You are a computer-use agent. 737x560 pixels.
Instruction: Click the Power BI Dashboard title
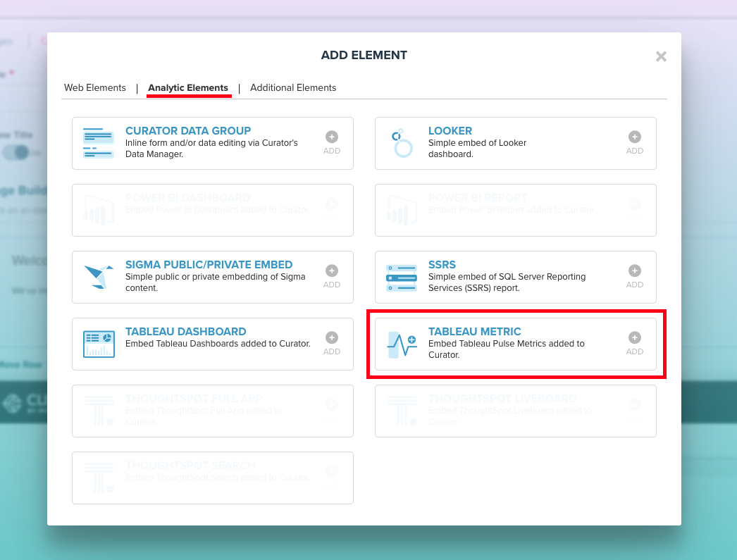[187, 198]
